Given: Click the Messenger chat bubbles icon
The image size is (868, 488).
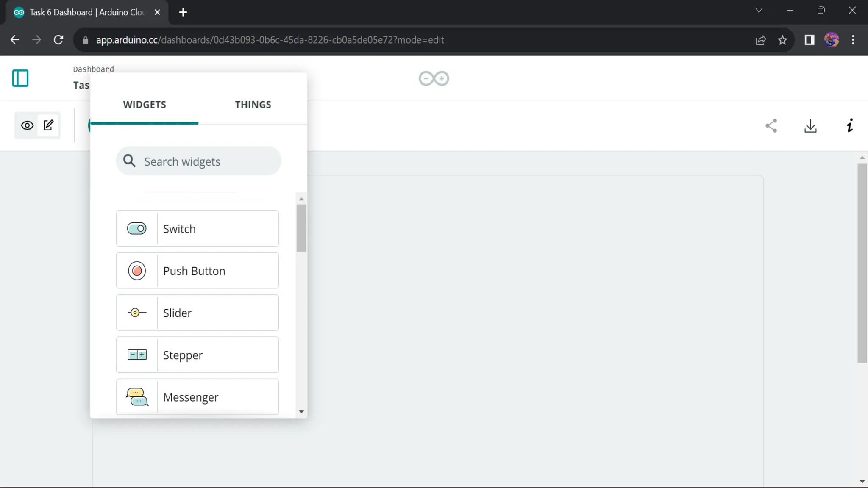Looking at the screenshot, I should pos(137,397).
